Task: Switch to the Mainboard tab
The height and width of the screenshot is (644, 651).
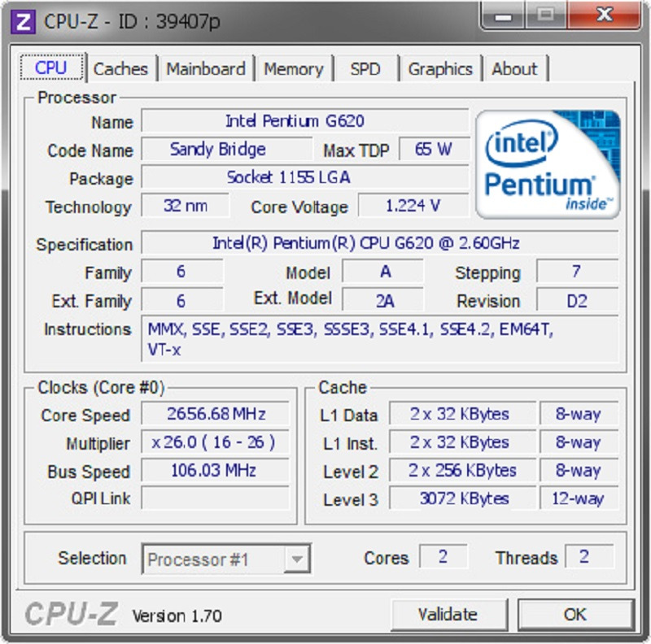Action: click(x=205, y=69)
